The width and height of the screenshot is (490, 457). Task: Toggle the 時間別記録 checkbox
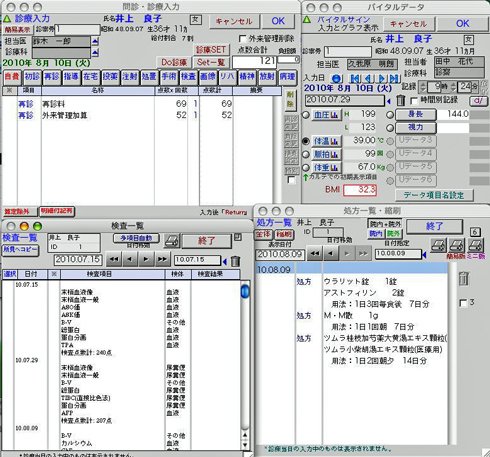414,100
